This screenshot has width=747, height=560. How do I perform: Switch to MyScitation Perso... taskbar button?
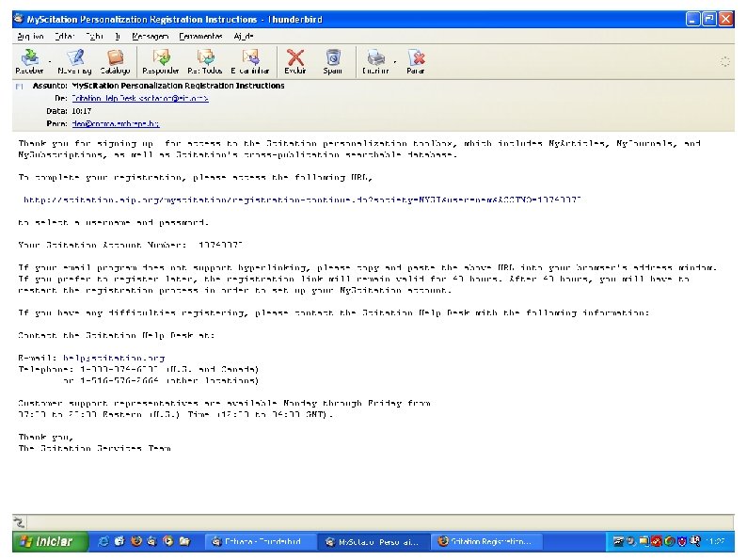click(373, 541)
